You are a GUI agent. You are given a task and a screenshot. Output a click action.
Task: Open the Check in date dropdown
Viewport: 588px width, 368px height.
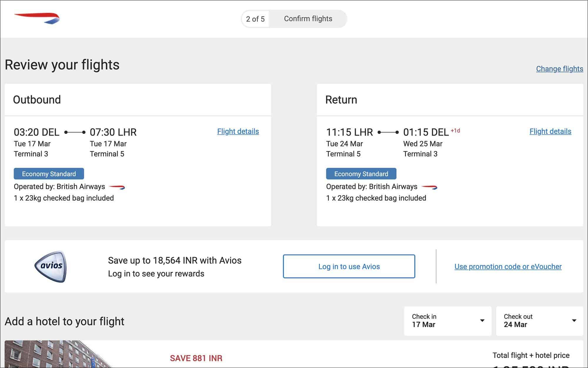447,321
